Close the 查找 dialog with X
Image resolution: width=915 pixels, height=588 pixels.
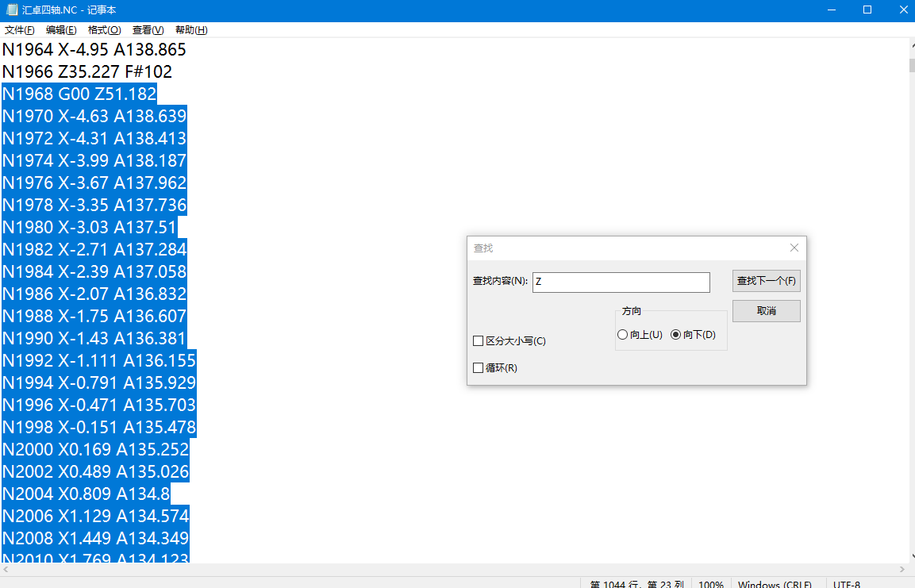(794, 248)
